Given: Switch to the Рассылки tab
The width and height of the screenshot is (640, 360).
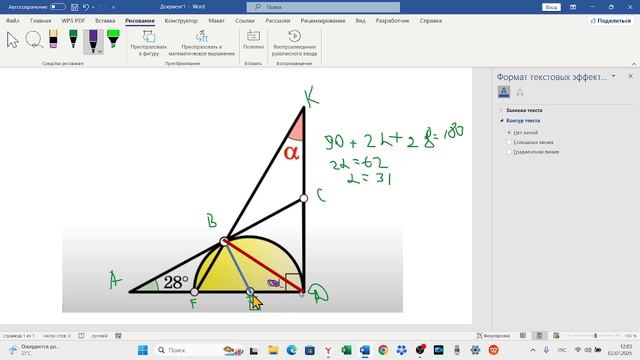Looking at the screenshot, I should (x=278, y=20).
